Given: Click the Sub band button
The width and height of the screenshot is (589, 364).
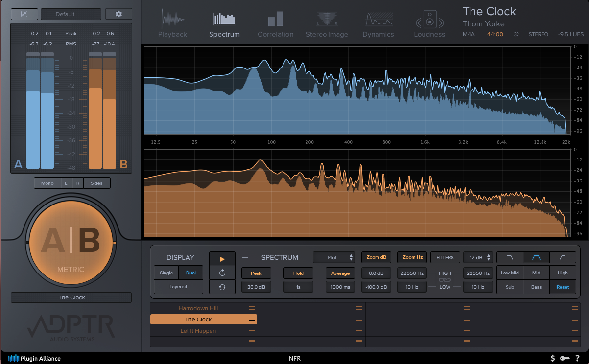Looking at the screenshot, I should pyautogui.click(x=510, y=287).
